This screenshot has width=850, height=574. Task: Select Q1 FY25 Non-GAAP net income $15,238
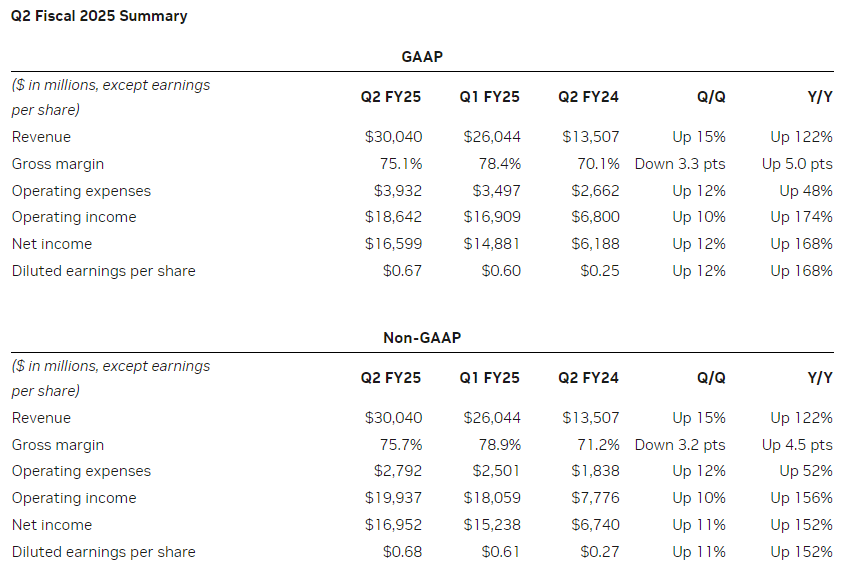coord(491,525)
